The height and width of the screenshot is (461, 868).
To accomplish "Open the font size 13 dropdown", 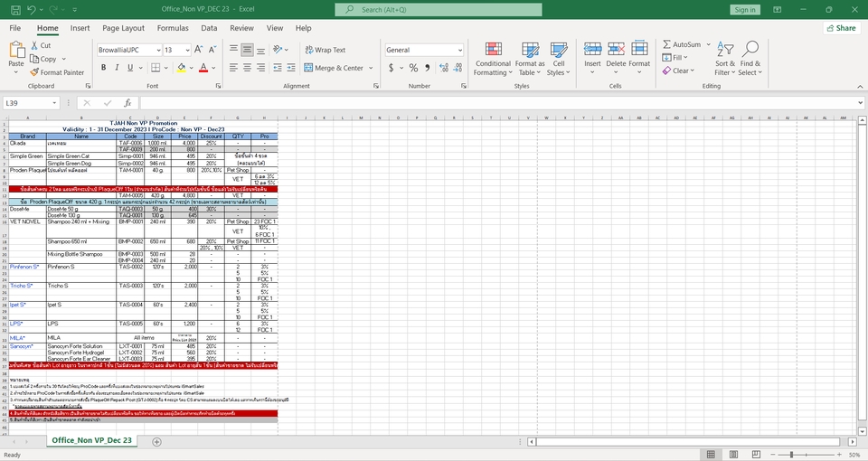I will pos(188,50).
